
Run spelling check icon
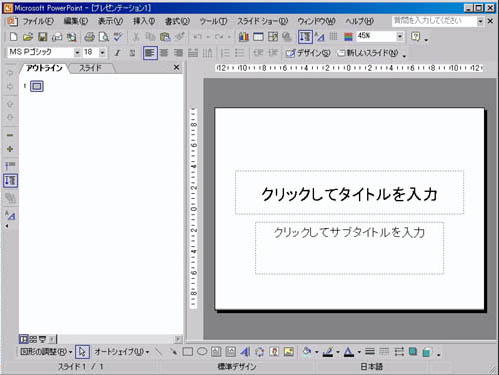click(x=118, y=37)
